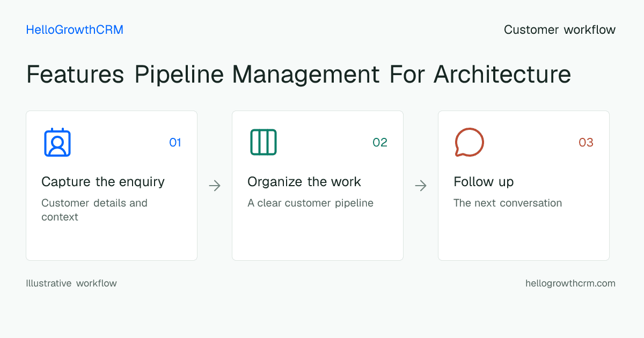The image size is (644, 338).
Task: Click the A clear customer pipeline description
Action: point(310,203)
